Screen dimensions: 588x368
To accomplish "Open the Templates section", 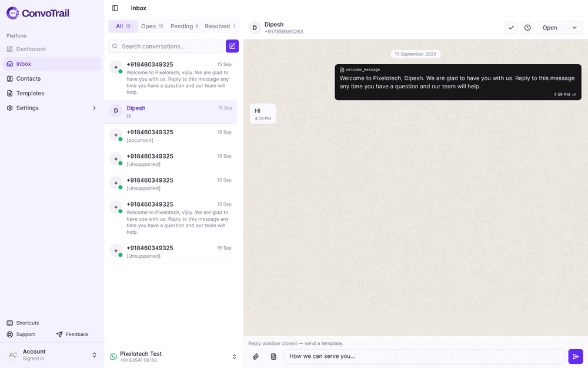I will tap(52, 93).
